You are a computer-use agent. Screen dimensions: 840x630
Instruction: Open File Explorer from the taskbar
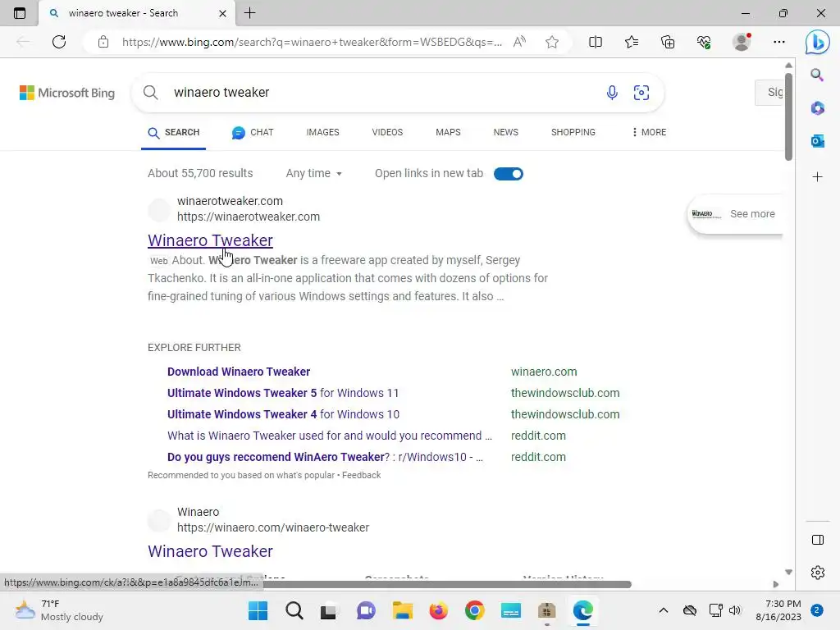point(402,610)
